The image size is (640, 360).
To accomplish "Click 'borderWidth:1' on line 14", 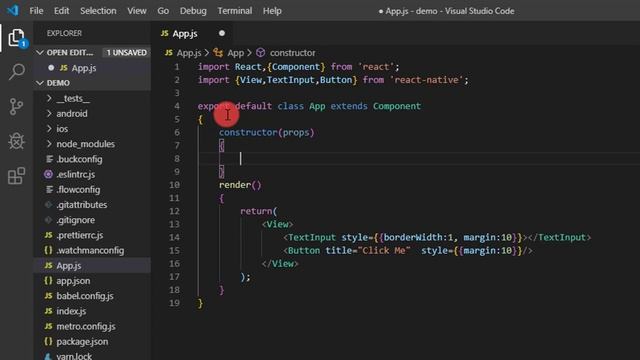I will [418, 237].
